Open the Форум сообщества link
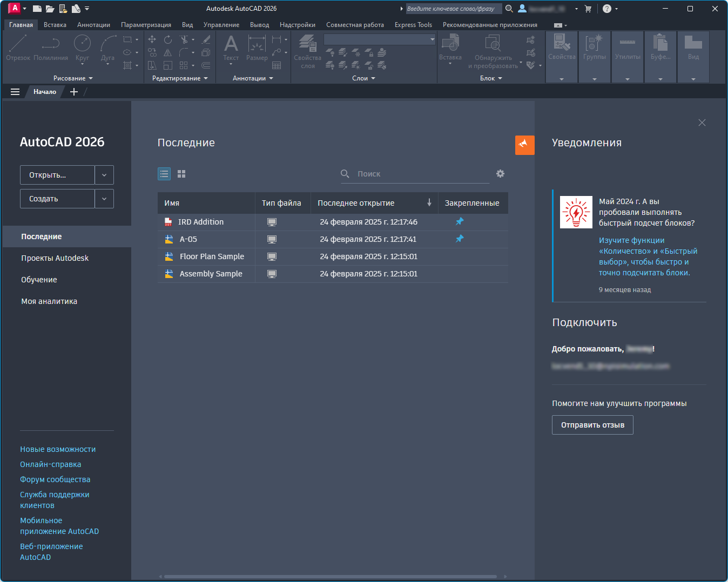The image size is (728, 582). coord(55,479)
